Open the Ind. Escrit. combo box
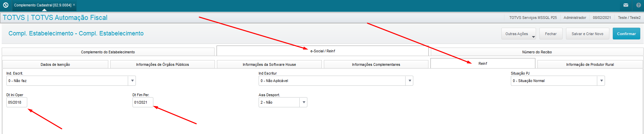The height and width of the screenshot is (134, 644). (x=71, y=81)
